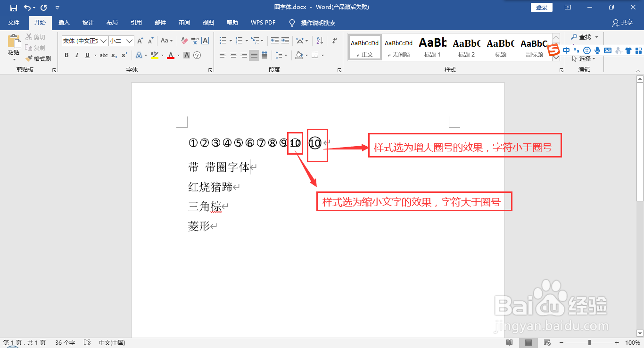Expand the bullet list dropdown arrow
The height and width of the screenshot is (348, 644).
231,41
